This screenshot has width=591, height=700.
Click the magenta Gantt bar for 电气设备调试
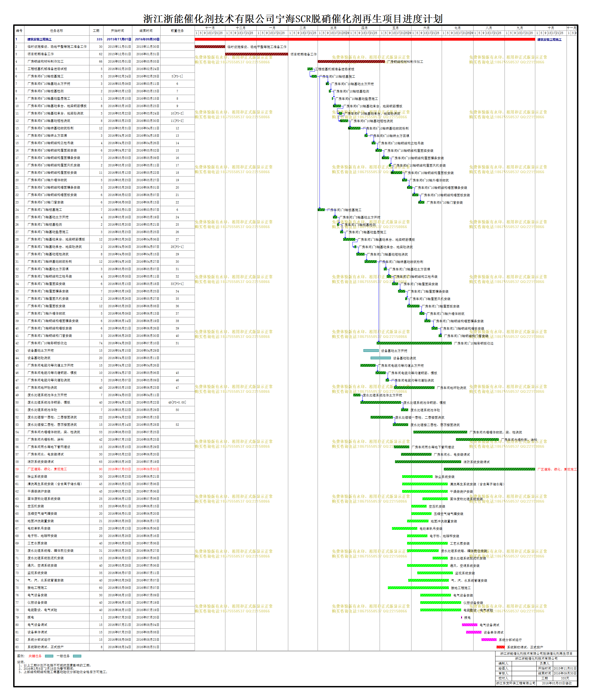tap(470, 625)
